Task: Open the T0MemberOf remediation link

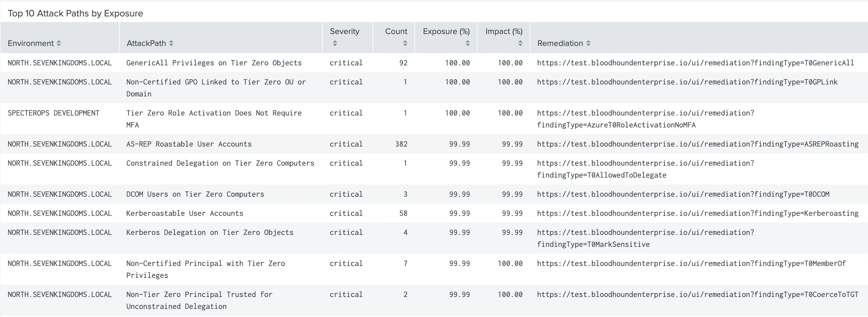Action: (691, 263)
